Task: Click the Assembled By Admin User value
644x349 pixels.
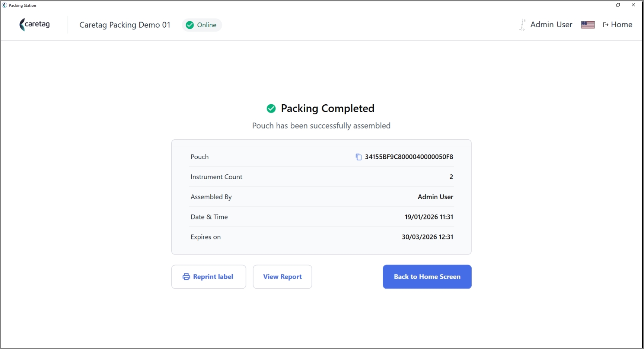Action: coord(435,197)
